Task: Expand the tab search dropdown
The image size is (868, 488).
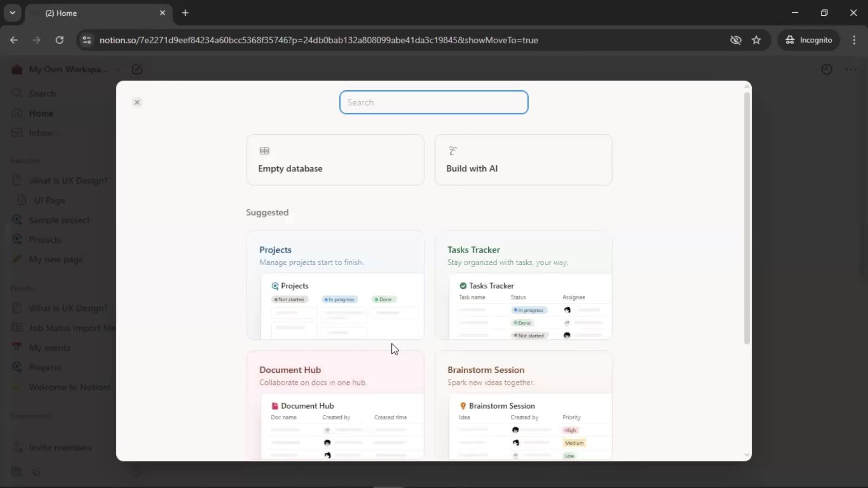Action: tap(12, 13)
